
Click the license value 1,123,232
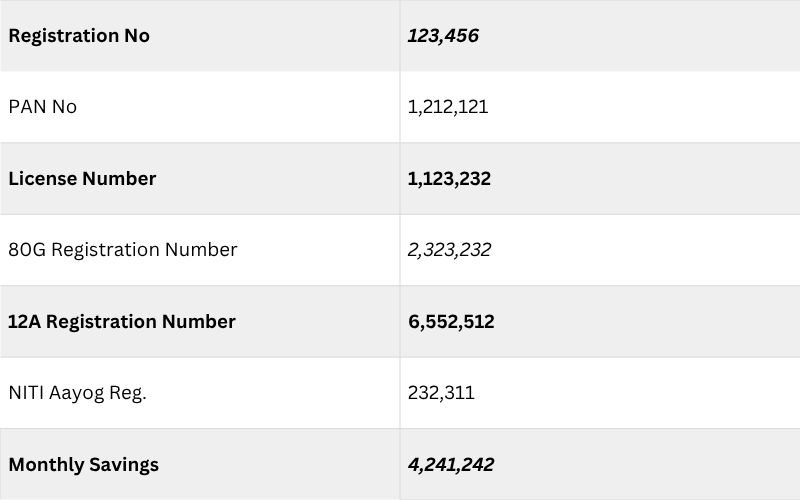[x=449, y=179]
